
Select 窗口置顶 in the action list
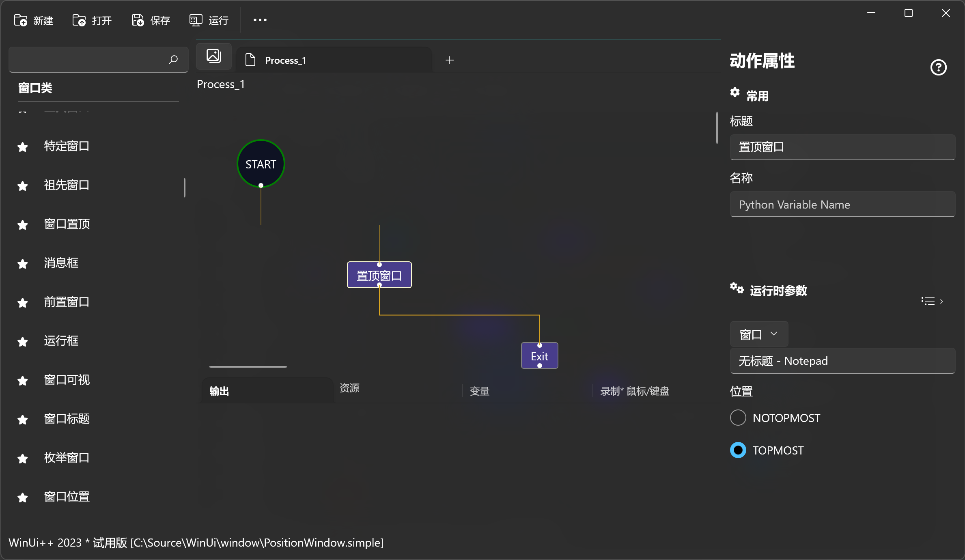point(67,224)
